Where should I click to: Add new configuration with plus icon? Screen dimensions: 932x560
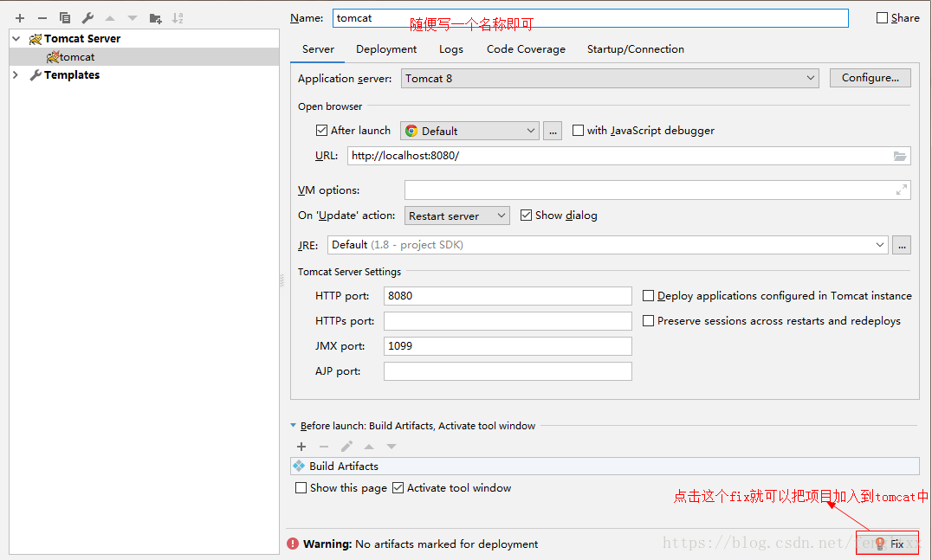(20, 18)
